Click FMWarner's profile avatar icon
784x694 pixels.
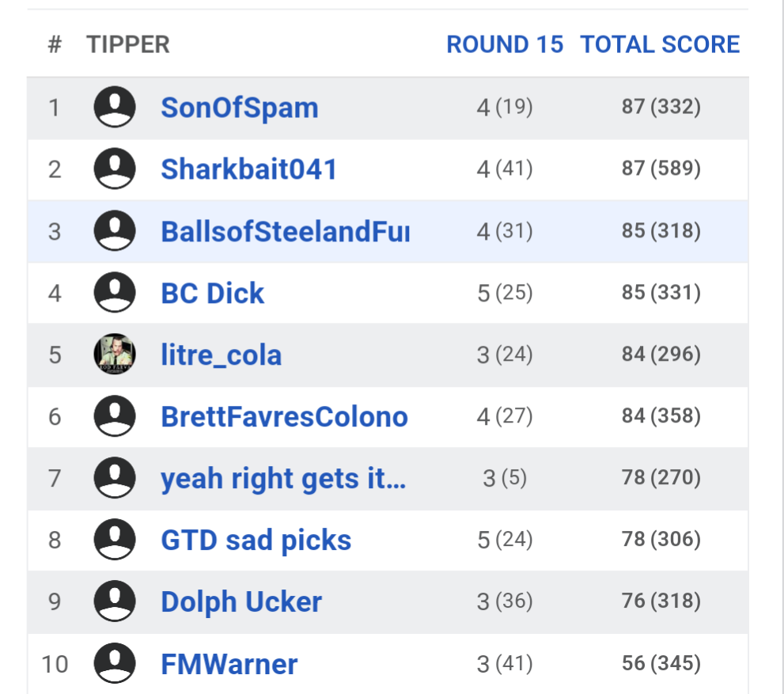(115, 663)
